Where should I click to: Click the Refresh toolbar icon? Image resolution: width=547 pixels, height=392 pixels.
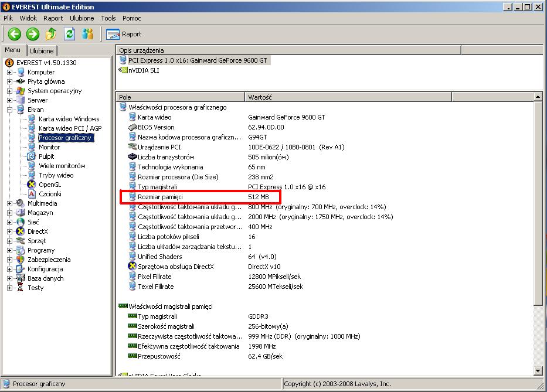(69, 34)
